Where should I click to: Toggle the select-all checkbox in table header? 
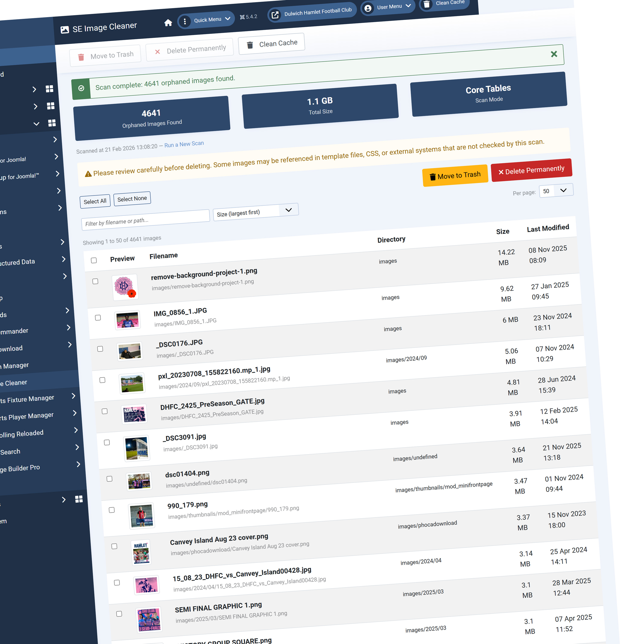click(94, 260)
